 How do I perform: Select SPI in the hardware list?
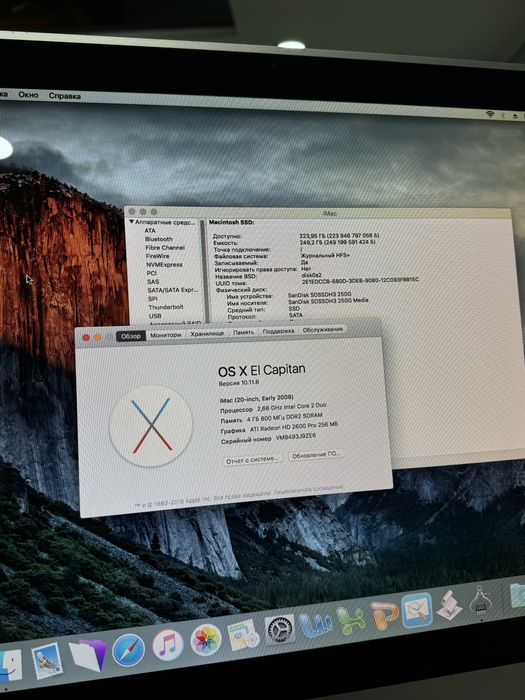(x=153, y=298)
